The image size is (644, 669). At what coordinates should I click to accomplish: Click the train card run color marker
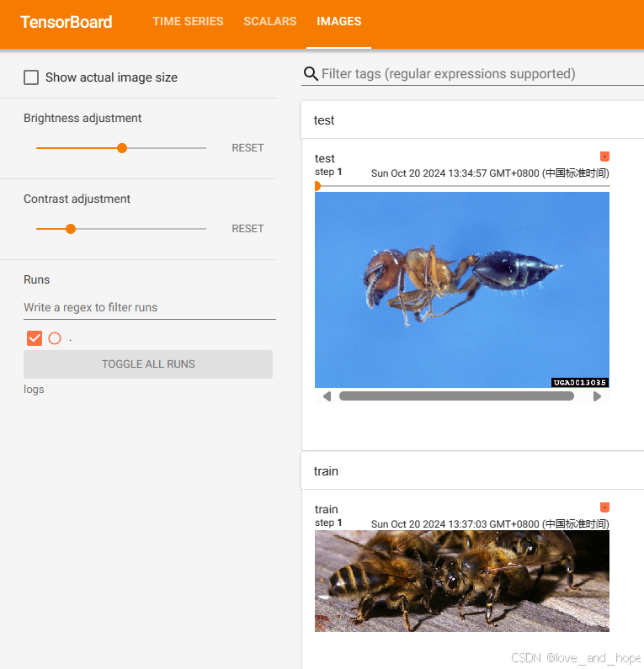pyautogui.click(x=604, y=507)
